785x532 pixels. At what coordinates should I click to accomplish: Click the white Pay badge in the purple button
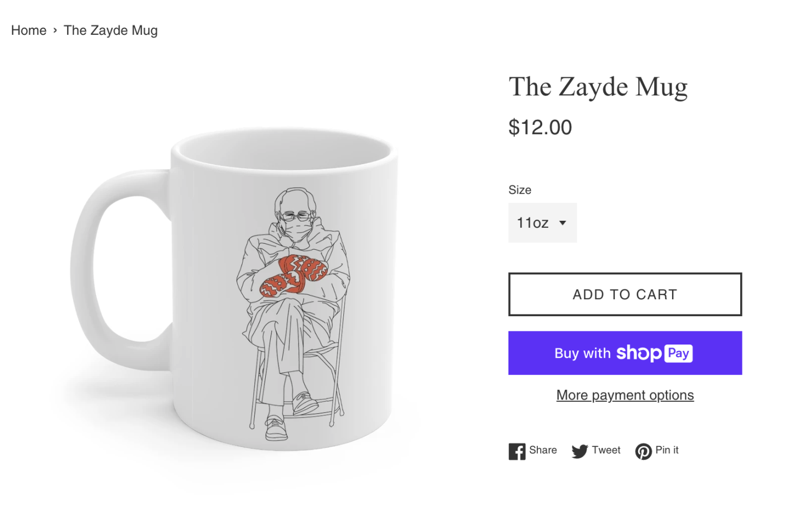click(678, 353)
